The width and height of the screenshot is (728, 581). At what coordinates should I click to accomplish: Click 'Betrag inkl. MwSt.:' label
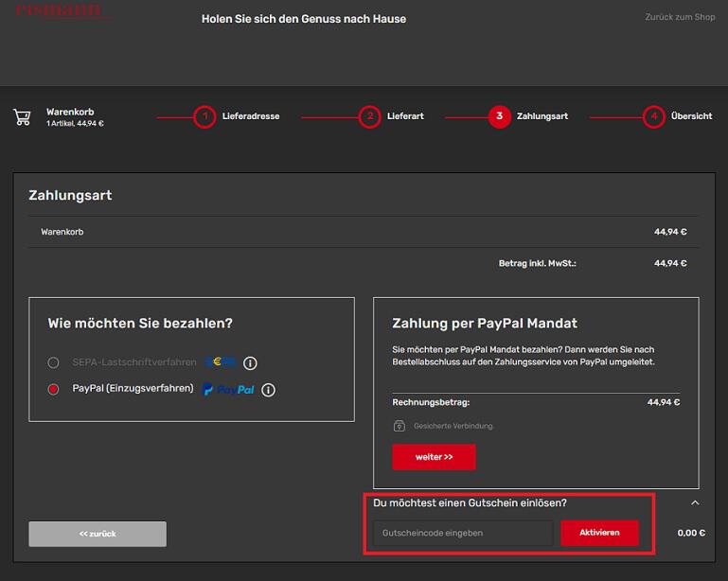tap(537, 263)
